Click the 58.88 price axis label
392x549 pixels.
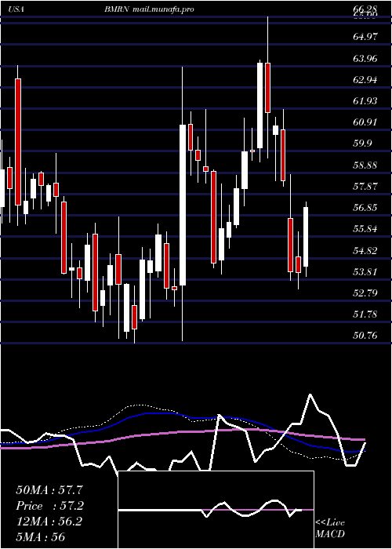pos(365,165)
